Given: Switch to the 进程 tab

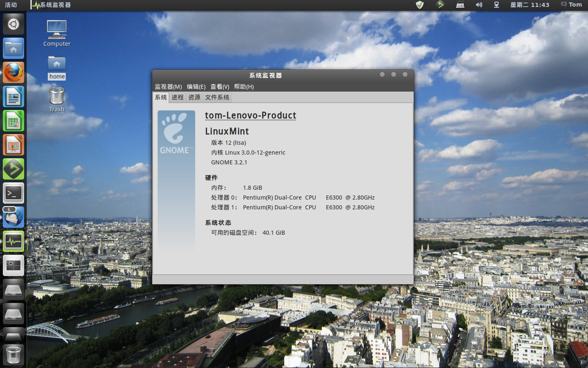Looking at the screenshot, I should point(178,97).
